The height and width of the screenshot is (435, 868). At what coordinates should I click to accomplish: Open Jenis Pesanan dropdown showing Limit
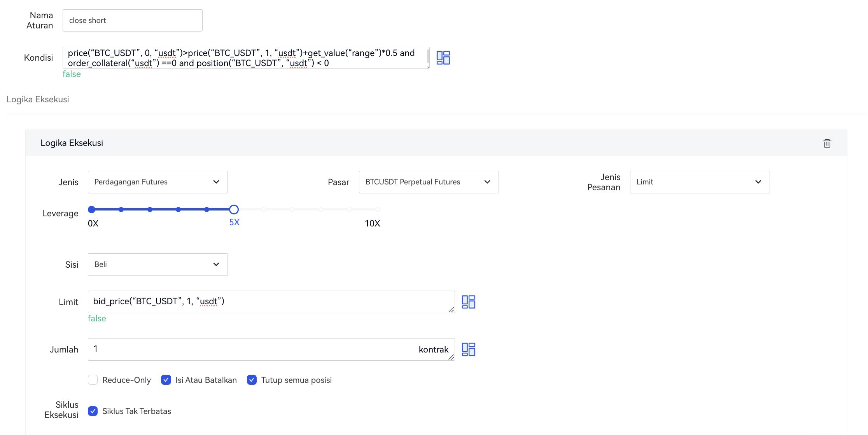point(699,182)
